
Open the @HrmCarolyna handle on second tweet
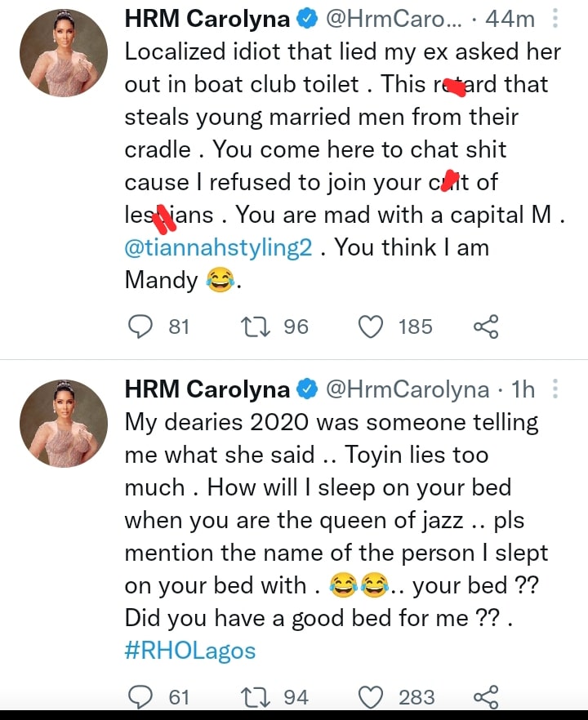[x=408, y=390]
